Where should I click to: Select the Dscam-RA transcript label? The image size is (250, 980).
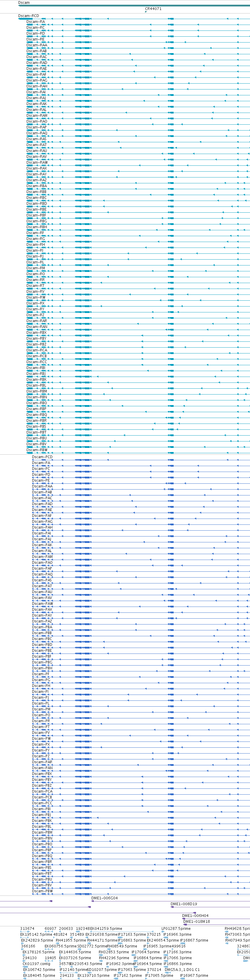(36, 22)
